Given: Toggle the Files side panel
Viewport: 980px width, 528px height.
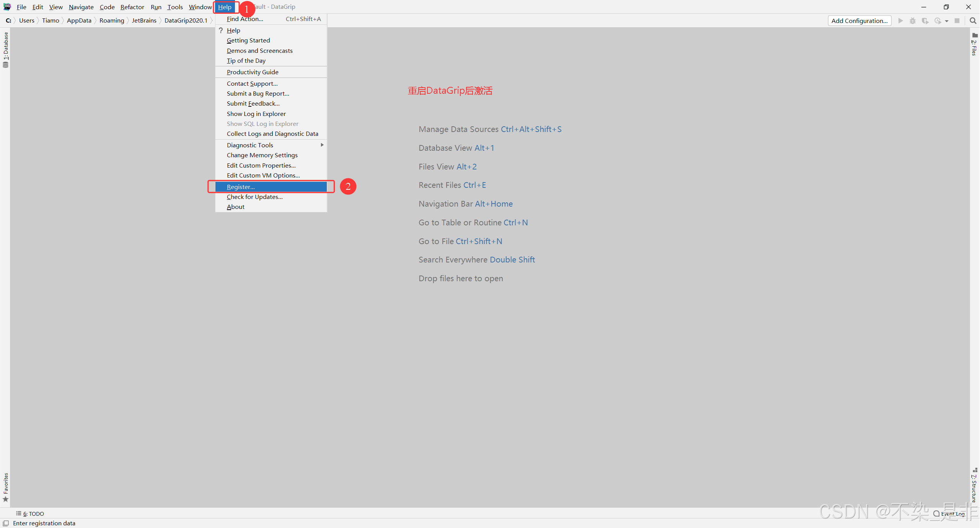Looking at the screenshot, I should point(974,44).
